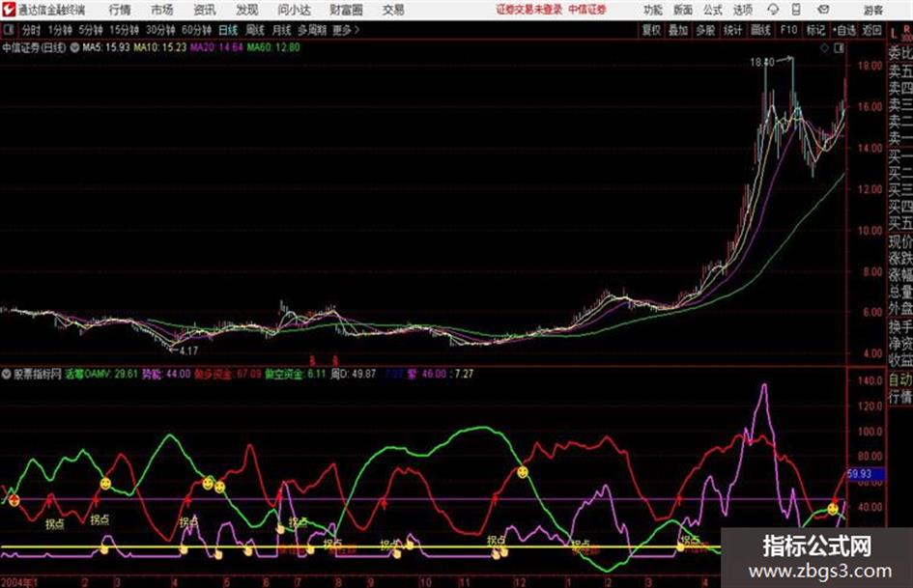This screenshot has width=913, height=588.
Task: Open the F10 company info button
Action: coord(788,30)
